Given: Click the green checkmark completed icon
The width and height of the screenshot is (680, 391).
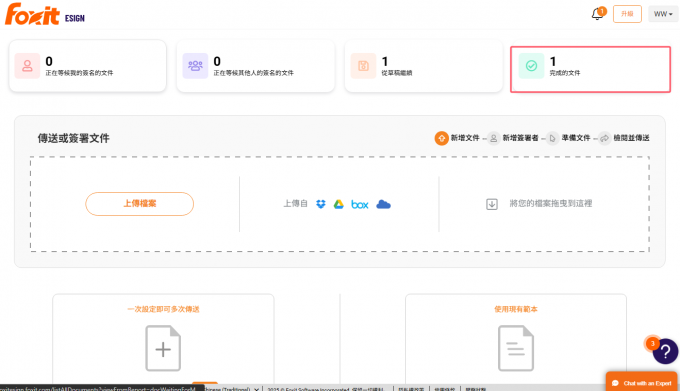Looking at the screenshot, I should pos(531,66).
